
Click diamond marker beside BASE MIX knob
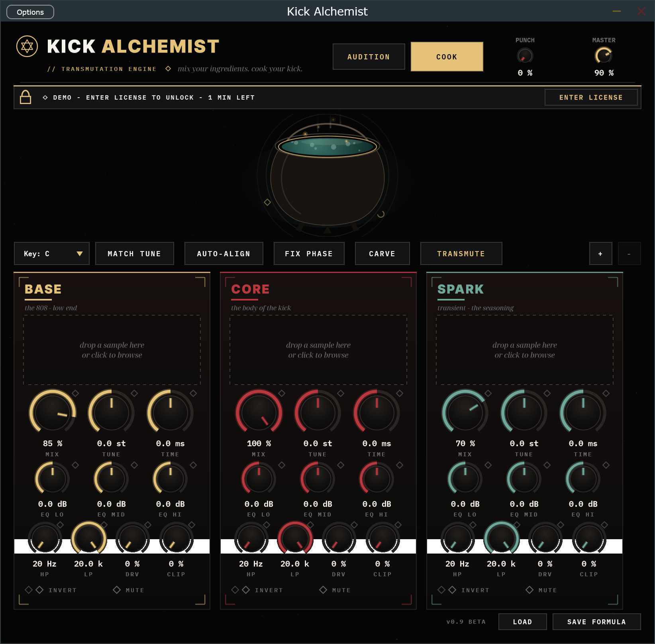click(75, 393)
